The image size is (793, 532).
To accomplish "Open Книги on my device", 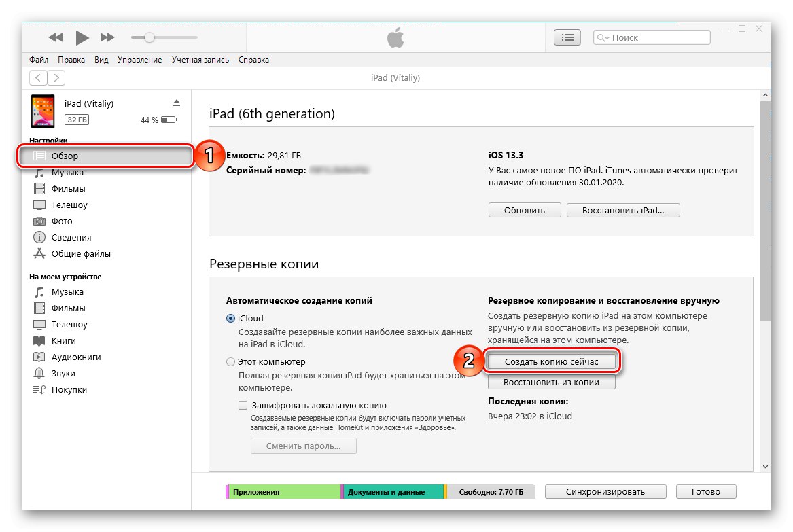I will click(64, 341).
